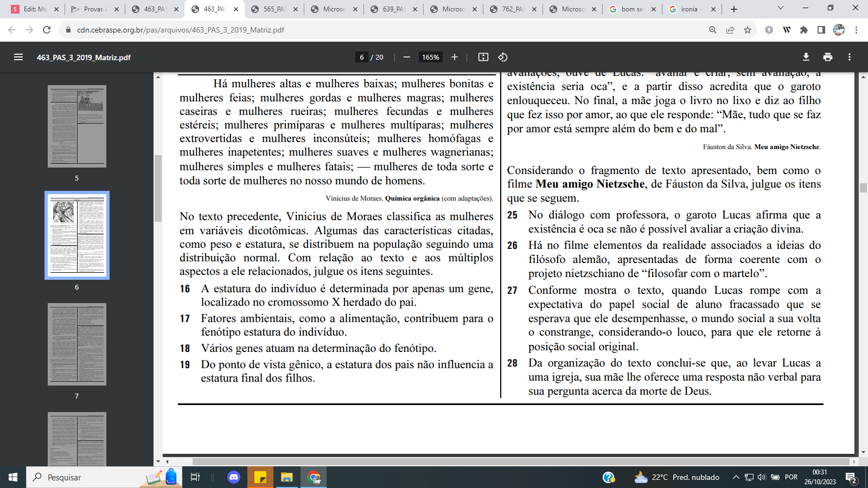Click the document vertical scrollbar thumb
This screenshot has height=488, width=868.
coord(863,188)
